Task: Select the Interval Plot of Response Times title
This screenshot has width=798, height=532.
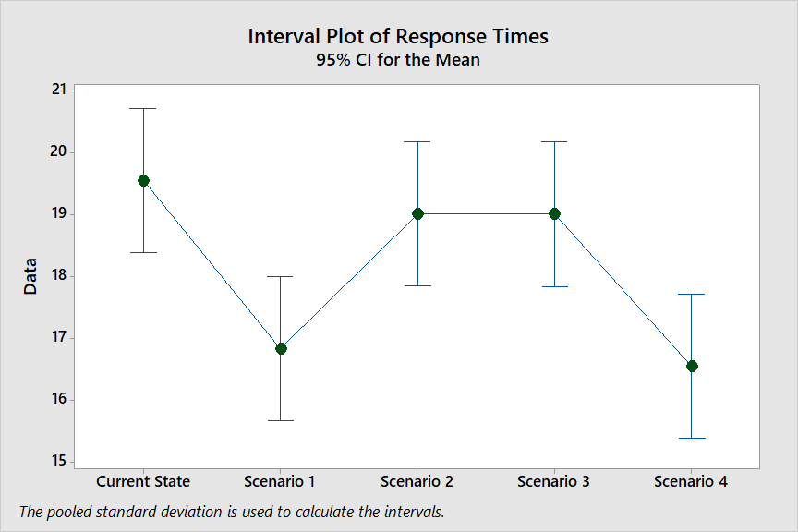Action: coord(398,36)
